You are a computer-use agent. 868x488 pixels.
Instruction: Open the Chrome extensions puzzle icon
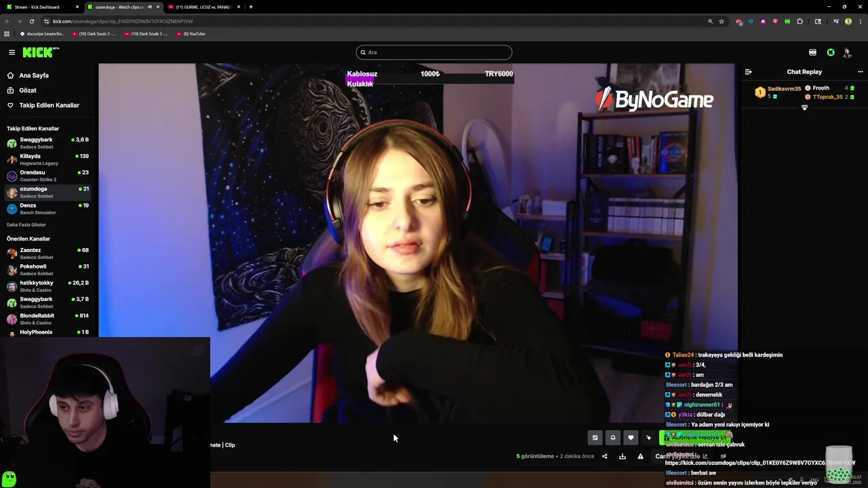pos(800,21)
